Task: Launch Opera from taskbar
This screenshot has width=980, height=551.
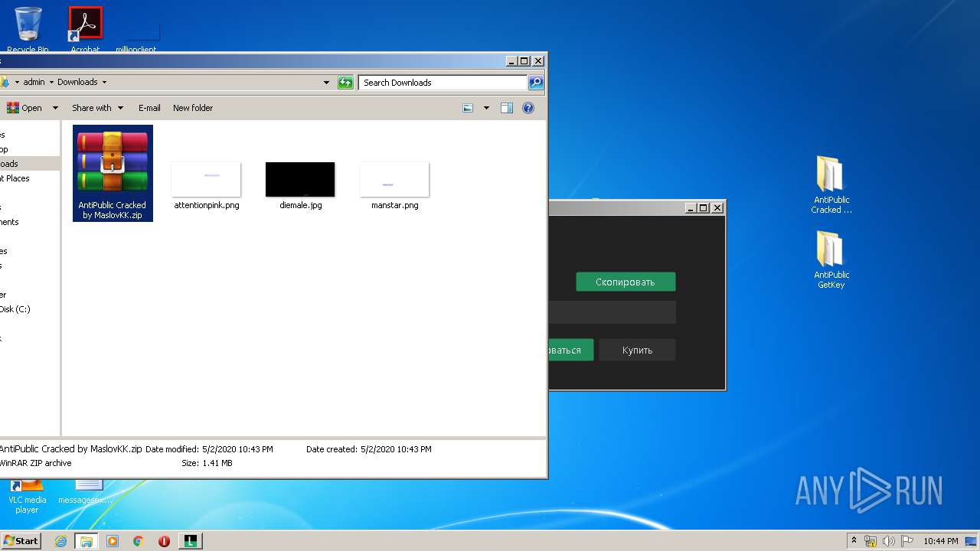Action: [164, 541]
